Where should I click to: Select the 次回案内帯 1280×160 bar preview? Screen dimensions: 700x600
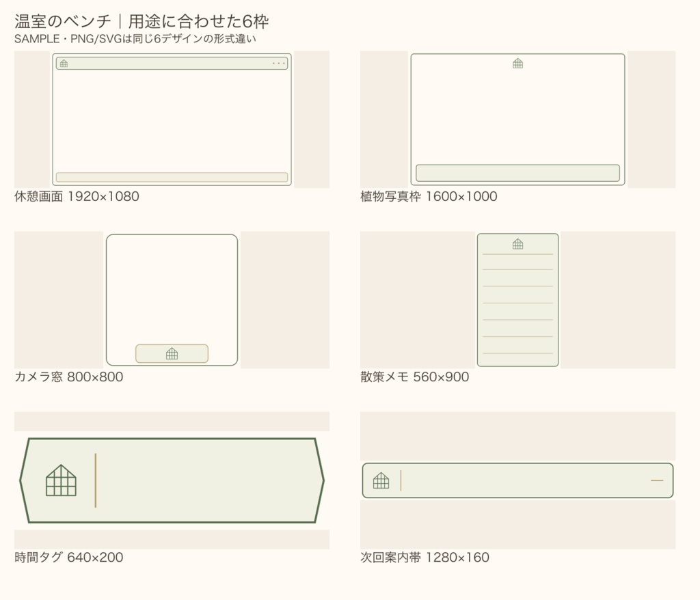click(x=518, y=480)
